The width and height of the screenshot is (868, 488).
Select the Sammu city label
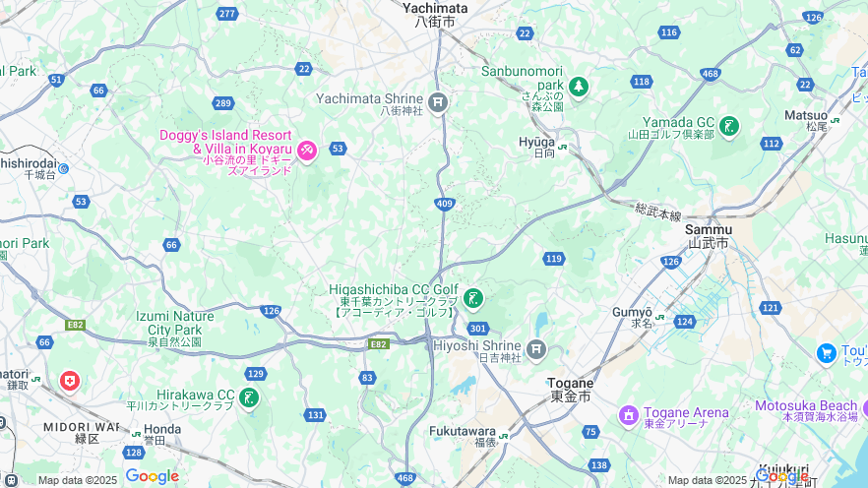click(x=709, y=236)
